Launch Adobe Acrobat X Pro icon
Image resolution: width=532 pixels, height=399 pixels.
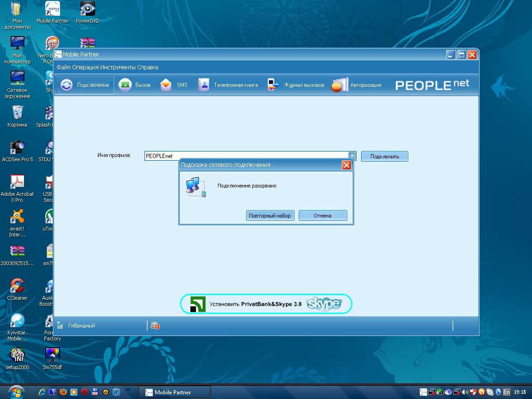[17, 188]
